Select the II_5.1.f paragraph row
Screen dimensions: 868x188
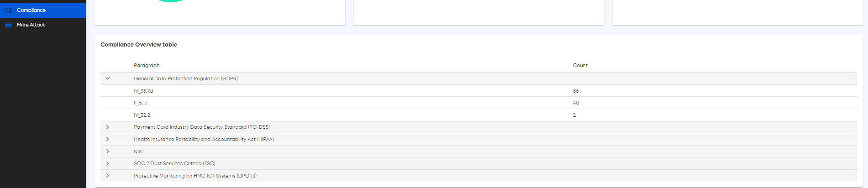coord(479,103)
